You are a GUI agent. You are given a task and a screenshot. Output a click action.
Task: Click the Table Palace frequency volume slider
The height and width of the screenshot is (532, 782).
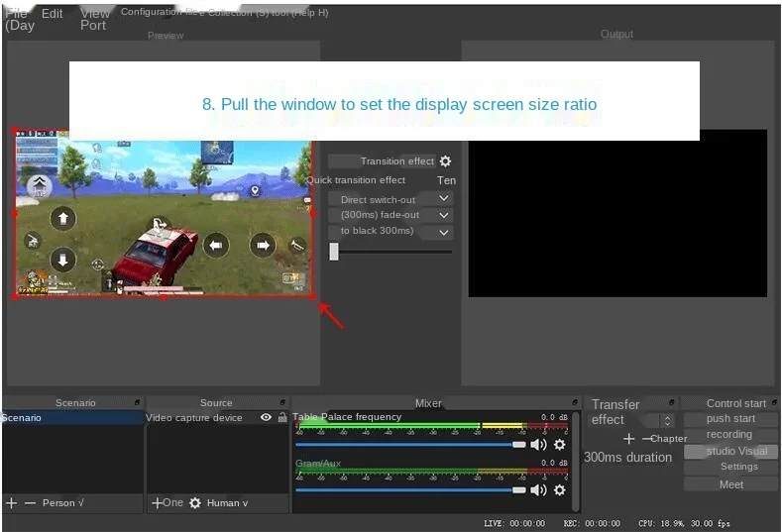coord(410,444)
